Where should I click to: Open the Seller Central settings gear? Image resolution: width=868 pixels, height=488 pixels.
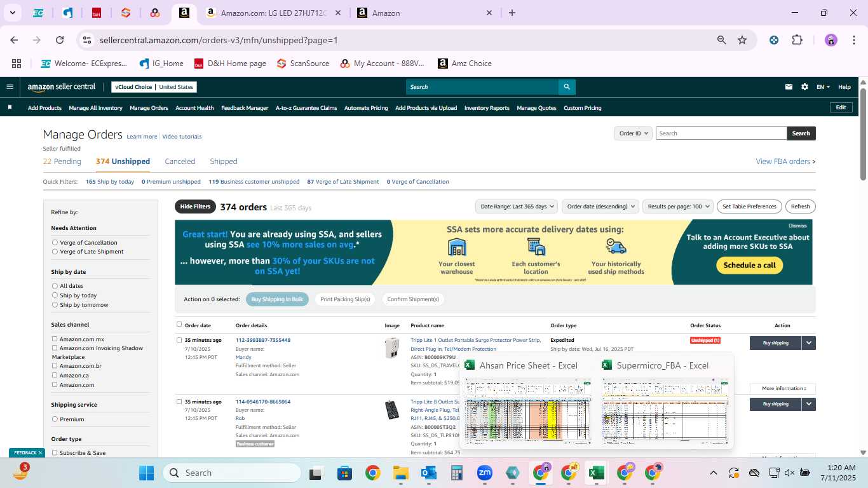coord(804,87)
